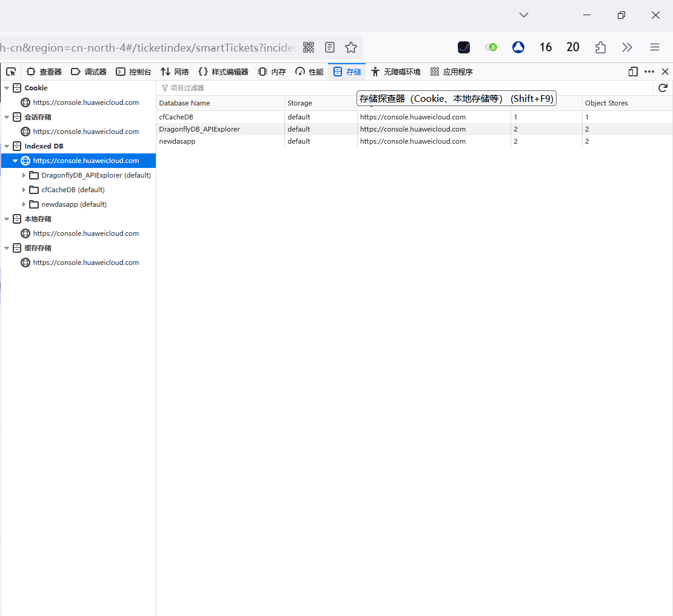Toggle responsive design mode icon
This screenshot has height=616, width=673.
(633, 72)
